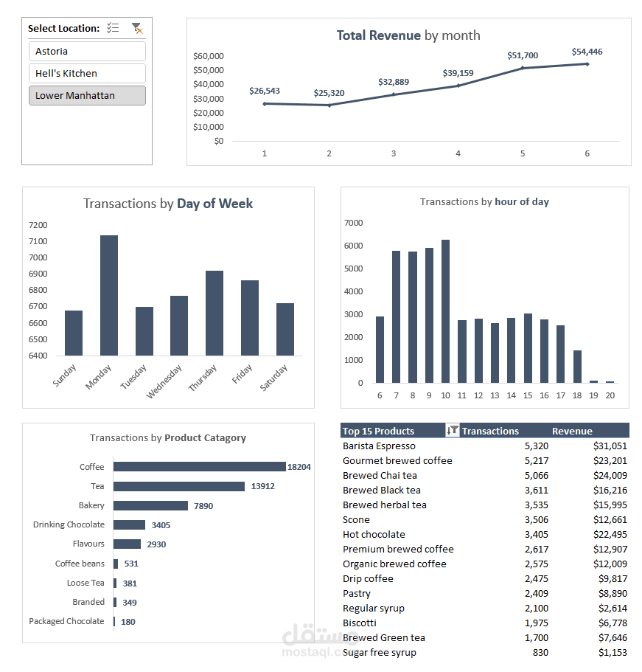Click the Coffee beans category label
The width and height of the screenshot is (642, 672).
click(80, 564)
